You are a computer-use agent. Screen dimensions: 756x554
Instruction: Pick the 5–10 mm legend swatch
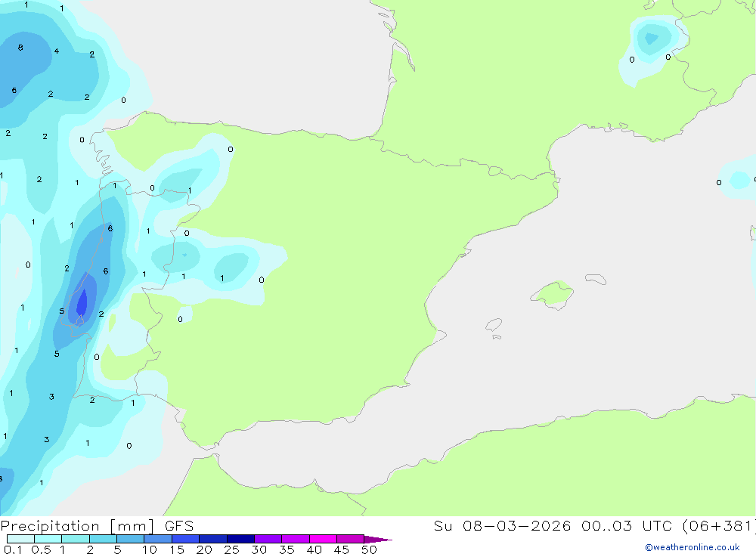point(130,539)
